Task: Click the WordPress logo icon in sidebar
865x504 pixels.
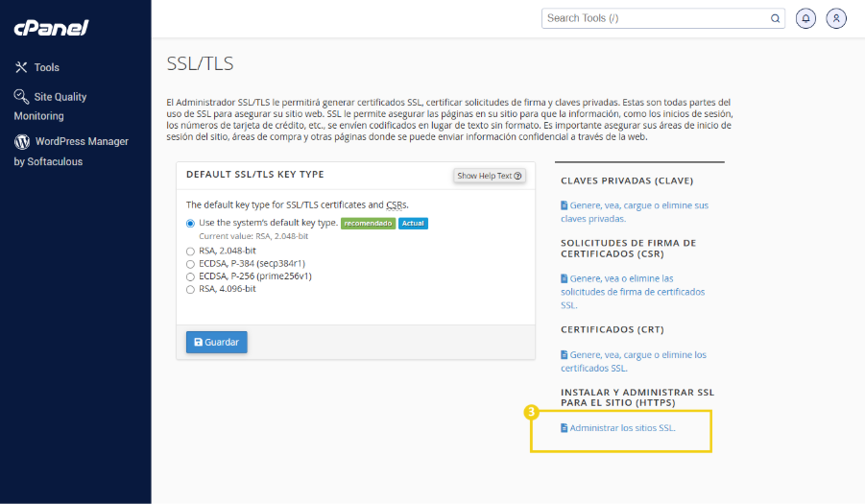Action: (x=21, y=141)
